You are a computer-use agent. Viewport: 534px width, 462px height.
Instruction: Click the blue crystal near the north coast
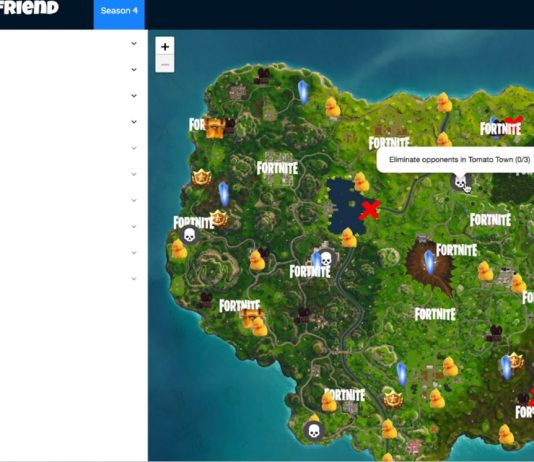pos(303,92)
